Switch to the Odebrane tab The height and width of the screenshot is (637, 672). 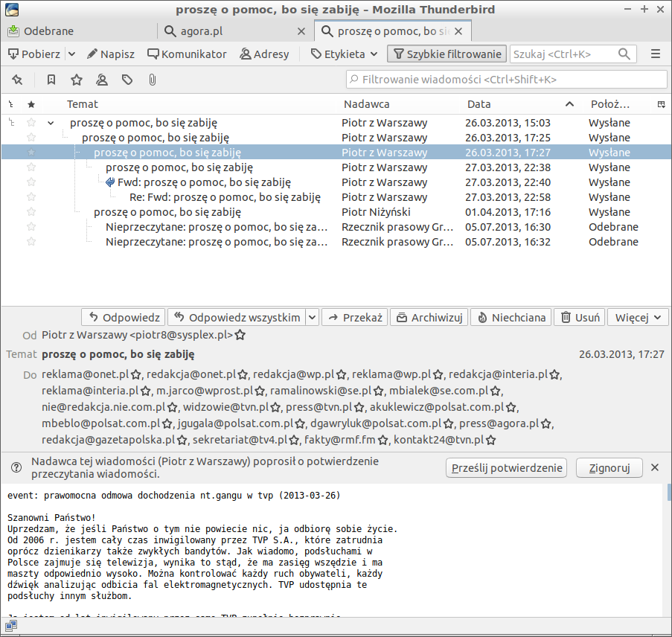pos(80,31)
